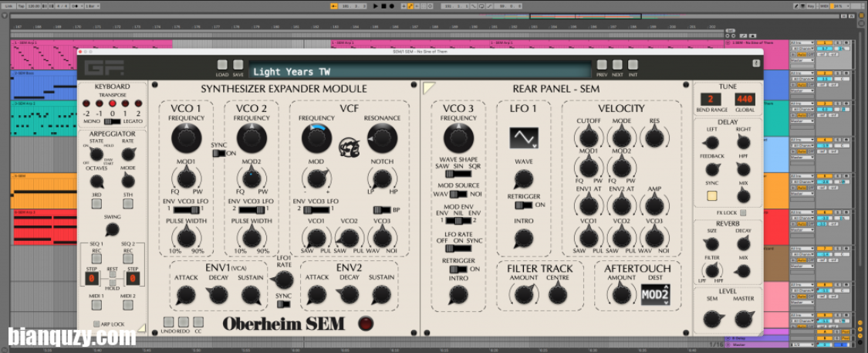Click the VCO 2 source ENV VCO3 LFO slider
The height and width of the screenshot is (353, 868).
pos(252,209)
